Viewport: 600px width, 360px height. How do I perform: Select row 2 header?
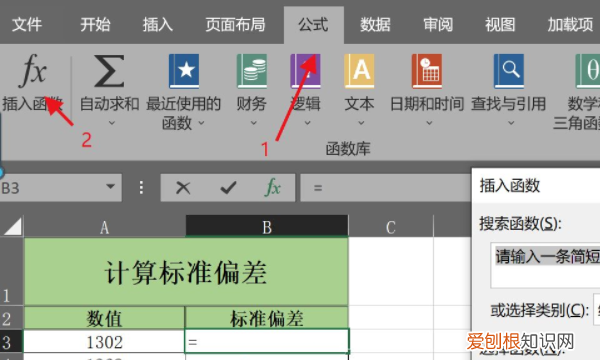tap(11, 318)
